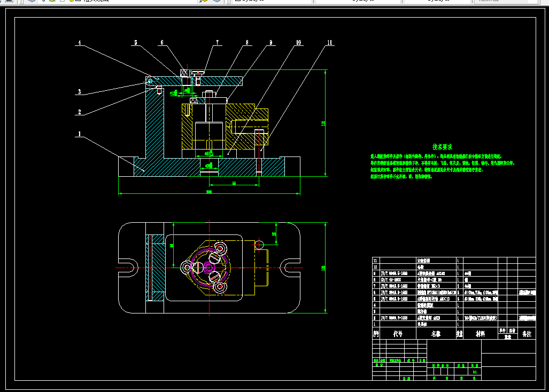Select the overall length dimension under the base
The height and width of the screenshot is (392, 549).
coord(209,192)
